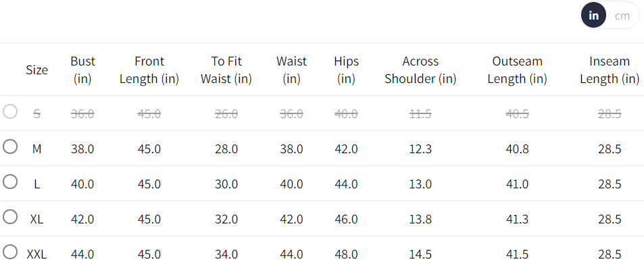Click the XXL size label
This screenshot has width=644, height=270.
[36, 254]
